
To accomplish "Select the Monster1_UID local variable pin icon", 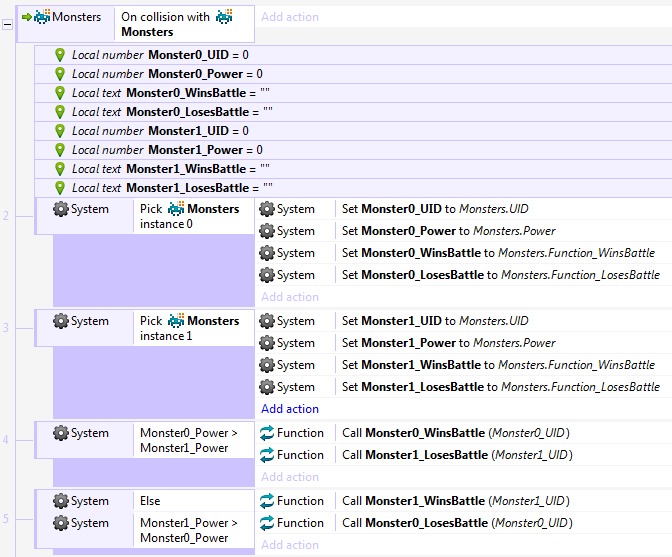I will (60, 131).
